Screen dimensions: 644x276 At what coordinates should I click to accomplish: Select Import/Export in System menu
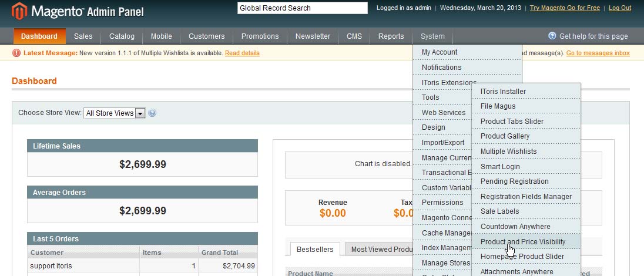(x=443, y=143)
